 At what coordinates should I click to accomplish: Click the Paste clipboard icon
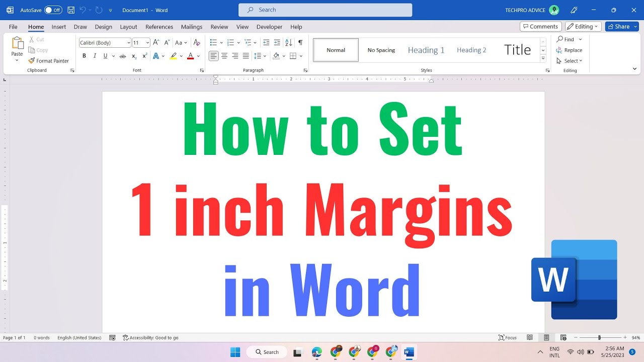point(17,44)
